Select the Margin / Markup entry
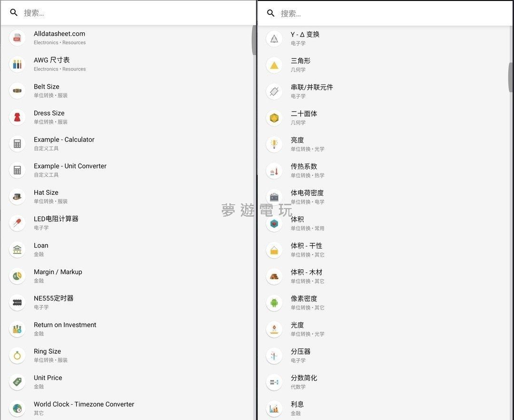 point(58,276)
